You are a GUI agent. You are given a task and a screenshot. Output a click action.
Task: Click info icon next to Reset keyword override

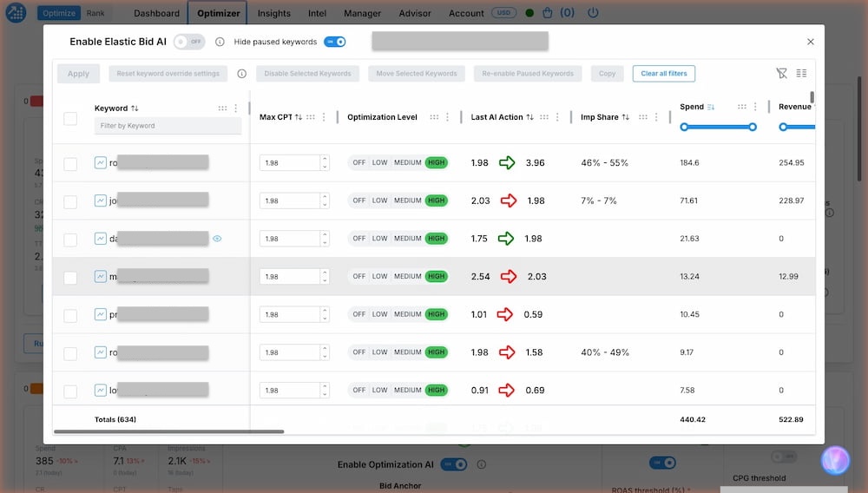pos(242,74)
